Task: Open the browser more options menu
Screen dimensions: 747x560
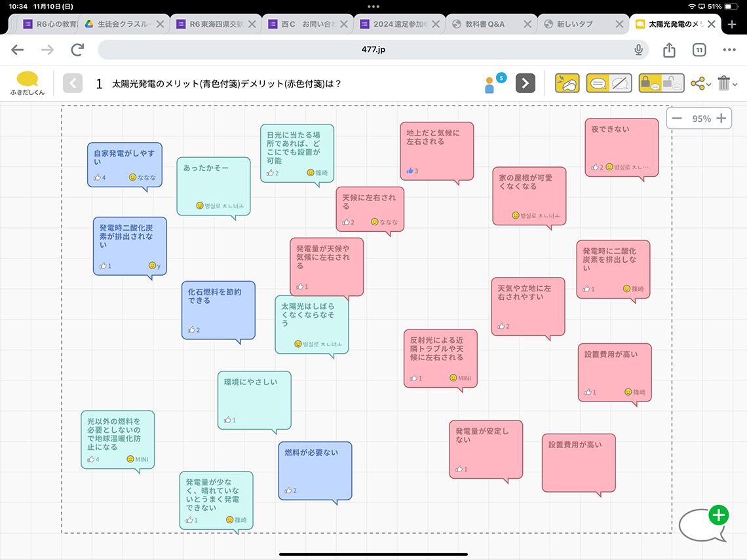Action: pos(729,50)
